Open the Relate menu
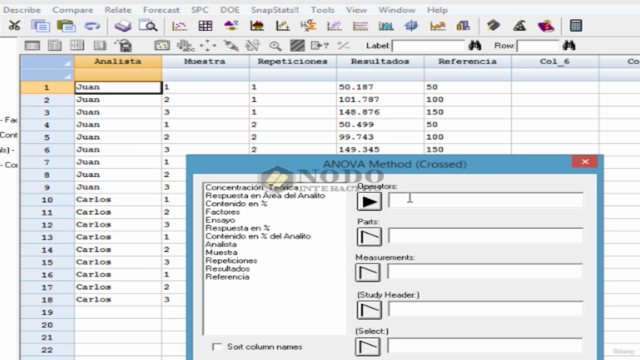The width and height of the screenshot is (640, 360). click(118, 10)
